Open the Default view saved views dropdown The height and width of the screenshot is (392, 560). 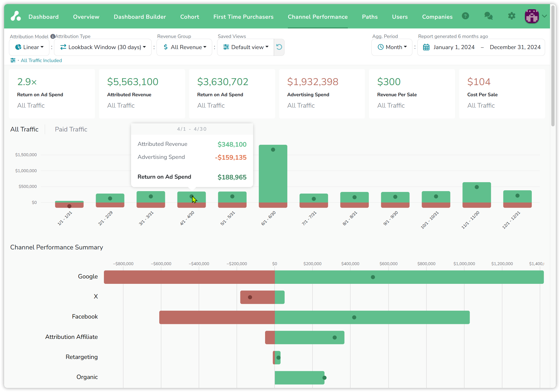(x=246, y=47)
